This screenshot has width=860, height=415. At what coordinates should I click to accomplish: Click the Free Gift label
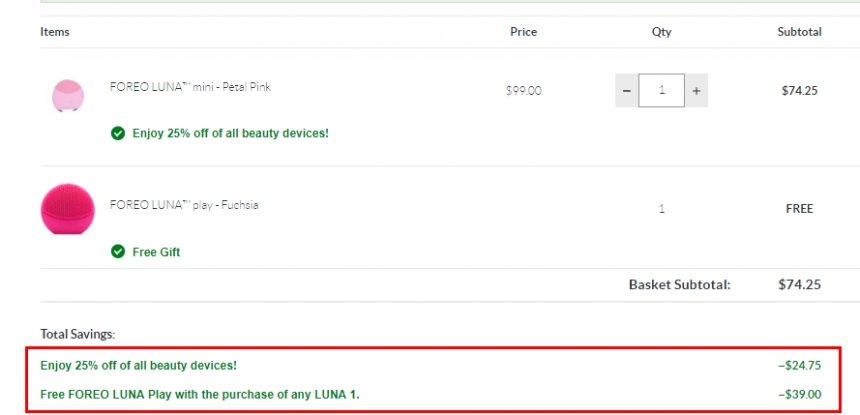point(156,252)
